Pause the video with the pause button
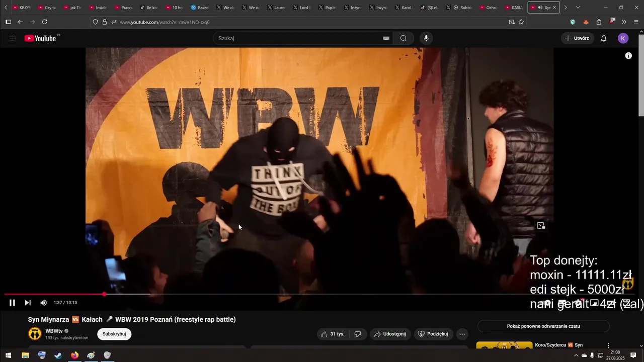The height and width of the screenshot is (362, 644). tap(13, 303)
